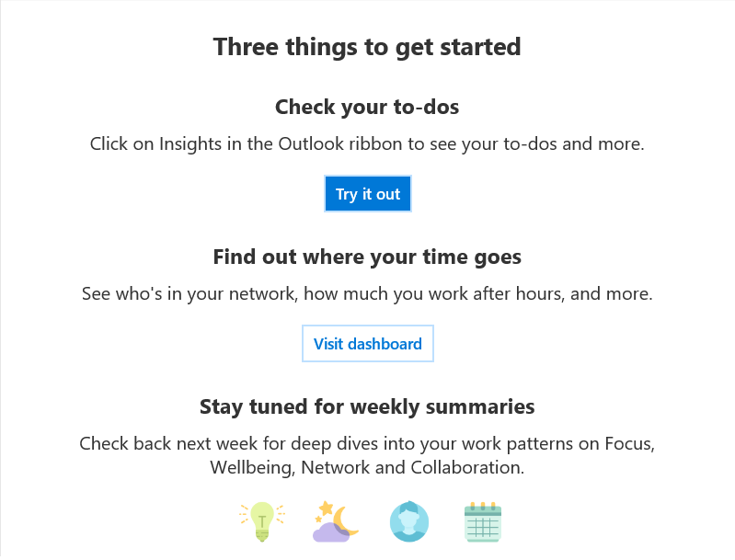Open the 'Visit dashboard' link button
The width and height of the screenshot is (735, 560).
coord(368,344)
